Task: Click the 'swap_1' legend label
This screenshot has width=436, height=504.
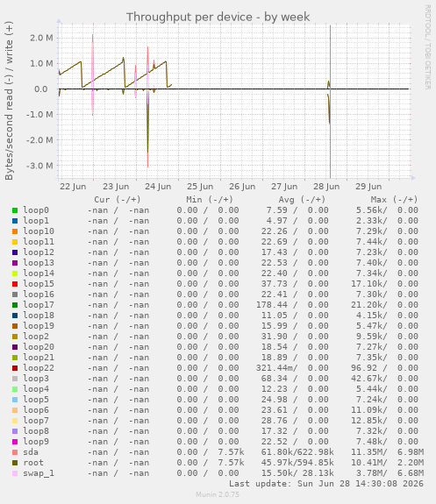Action: click(x=39, y=473)
